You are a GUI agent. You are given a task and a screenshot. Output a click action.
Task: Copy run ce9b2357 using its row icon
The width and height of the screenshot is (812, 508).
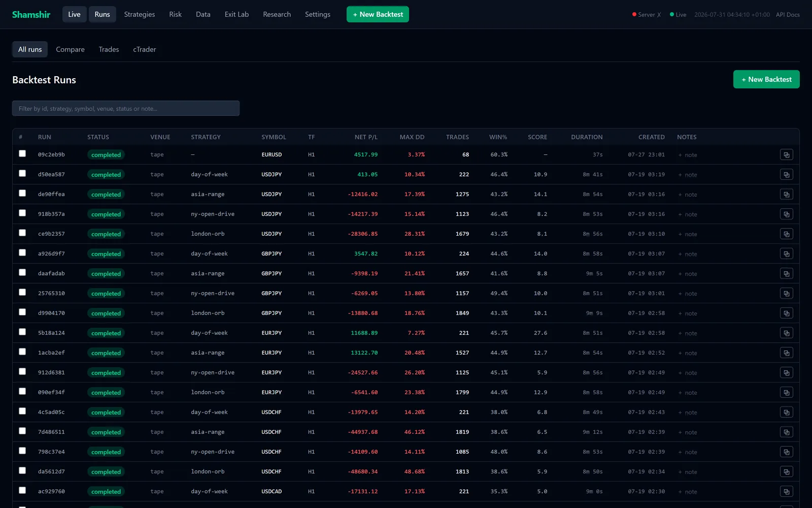pyautogui.click(x=786, y=234)
